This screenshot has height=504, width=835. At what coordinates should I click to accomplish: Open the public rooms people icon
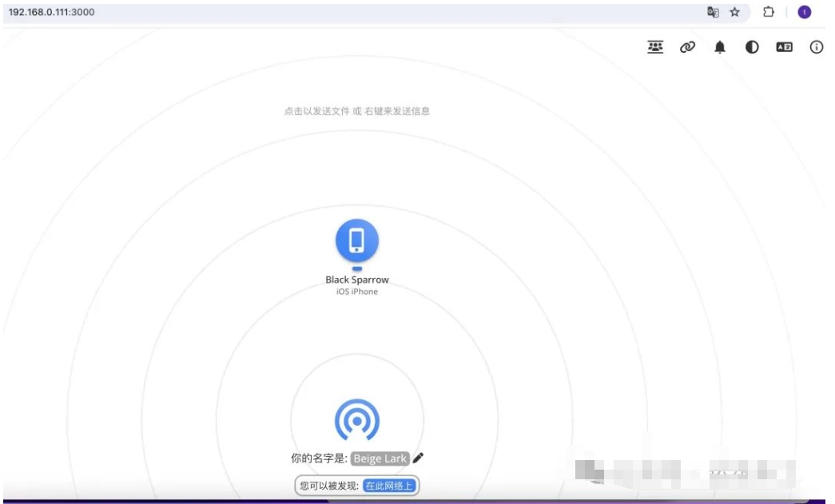point(655,47)
